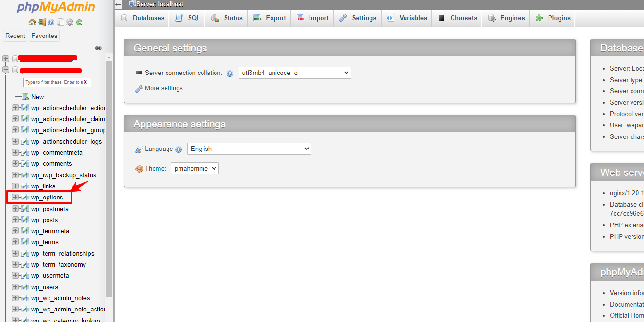Click the Theme label link
This screenshot has height=322, width=644.
[155, 169]
